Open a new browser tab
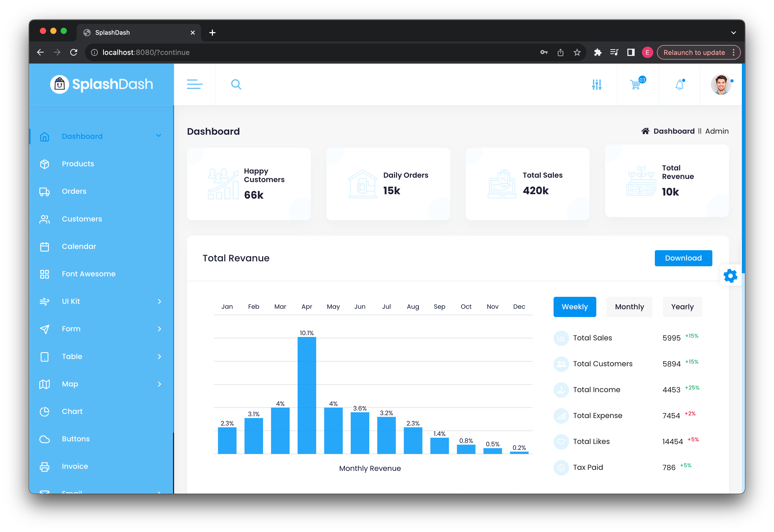This screenshot has height=532, width=774. pyautogui.click(x=212, y=33)
